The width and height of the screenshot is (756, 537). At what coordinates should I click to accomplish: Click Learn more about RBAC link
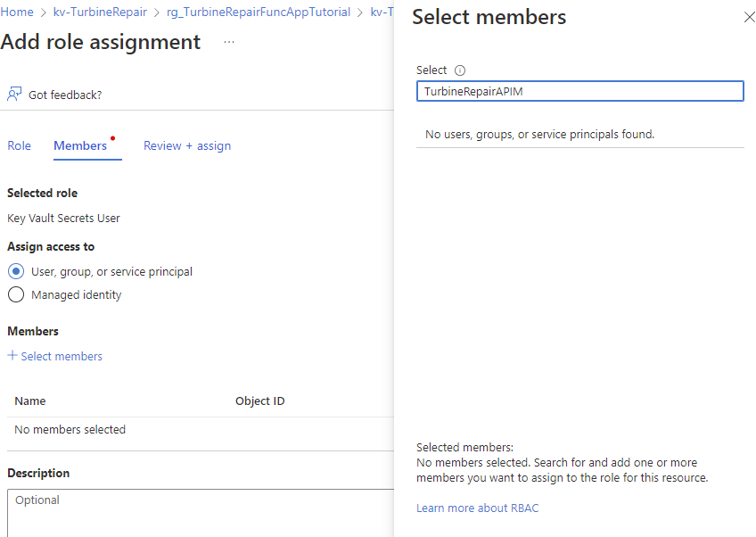(477, 508)
